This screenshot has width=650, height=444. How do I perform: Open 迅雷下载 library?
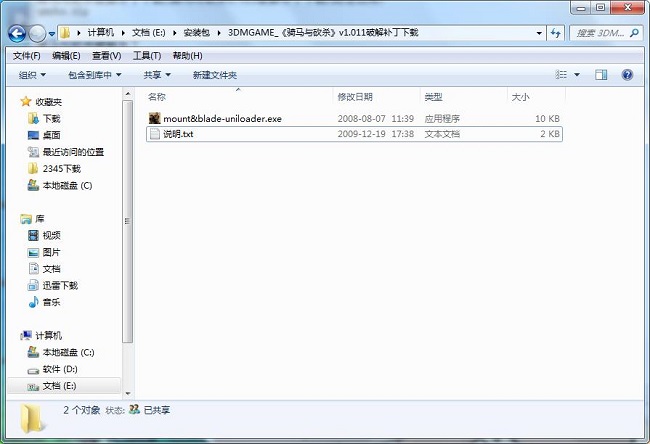point(60,286)
